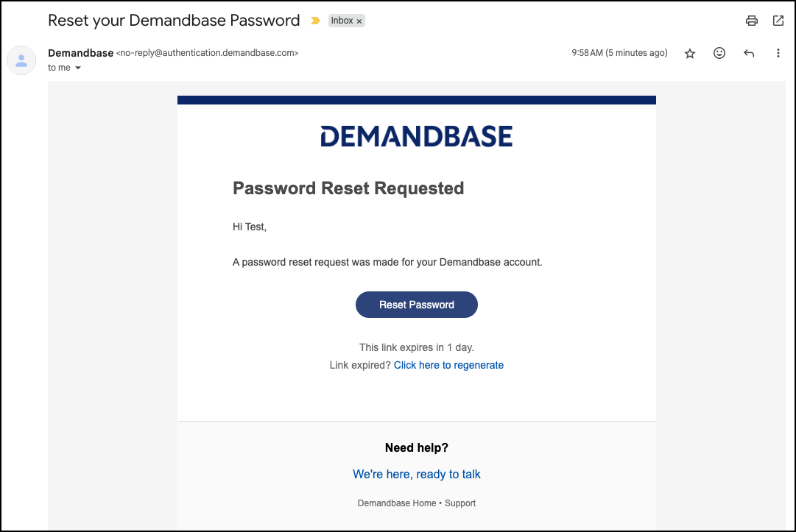Click the Reset Password button
Image resolution: width=796 pixels, height=532 pixels.
click(x=416, y=305)
